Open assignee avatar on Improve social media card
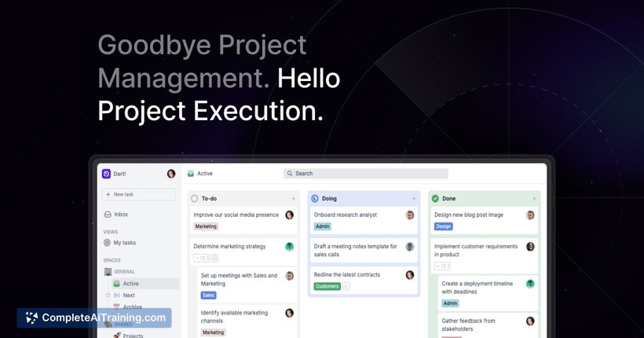644x338 pixels. [x=290, y=215]
